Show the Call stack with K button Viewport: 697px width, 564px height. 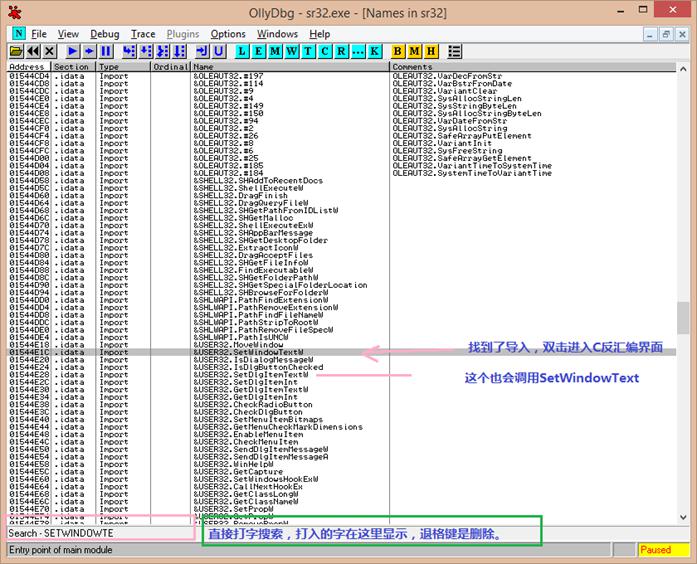point(374,52)
